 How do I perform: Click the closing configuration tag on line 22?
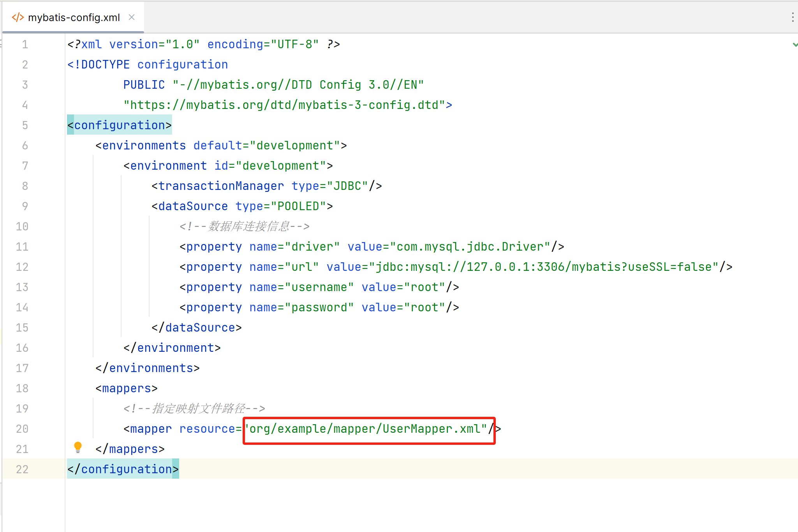[x=123, y=469]
